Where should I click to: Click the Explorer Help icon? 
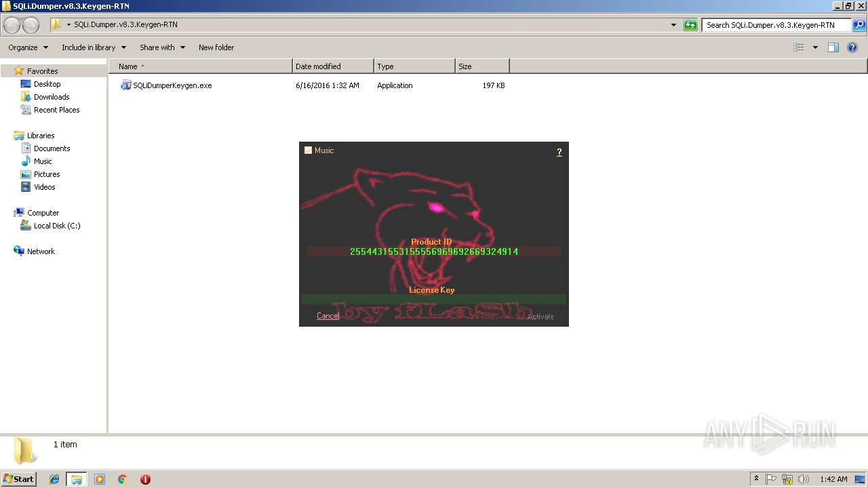(x=853, y=47)
